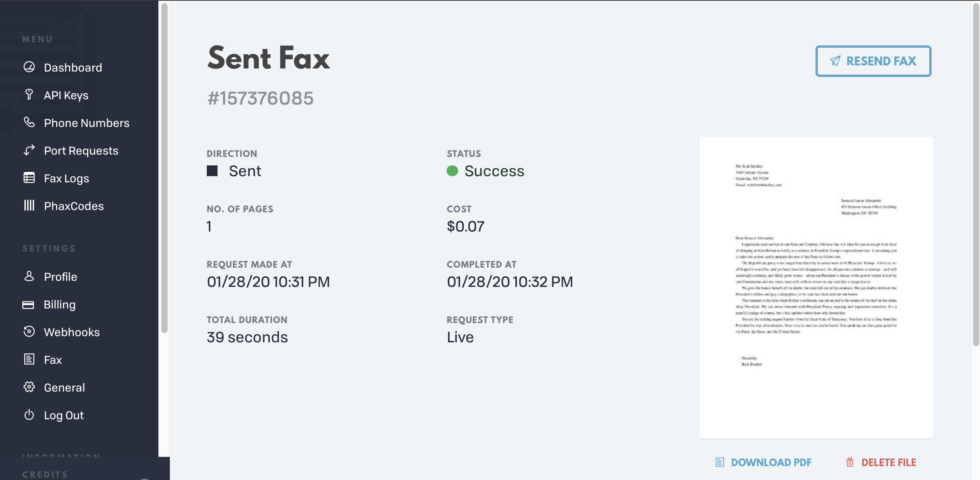This screenshot has height=480, width=980.
Task: Click the sidebar vertical scrollbar
Action: click(x=164, y=168)
